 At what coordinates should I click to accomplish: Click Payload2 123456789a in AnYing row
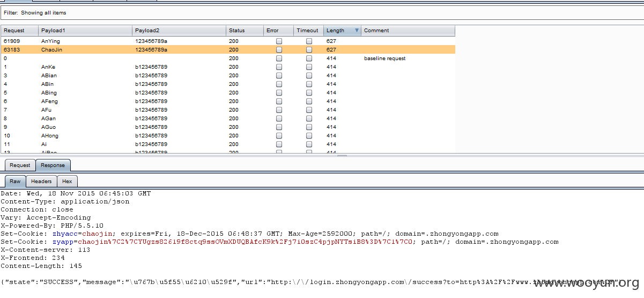pyautogui.click(x=151, y=41)
